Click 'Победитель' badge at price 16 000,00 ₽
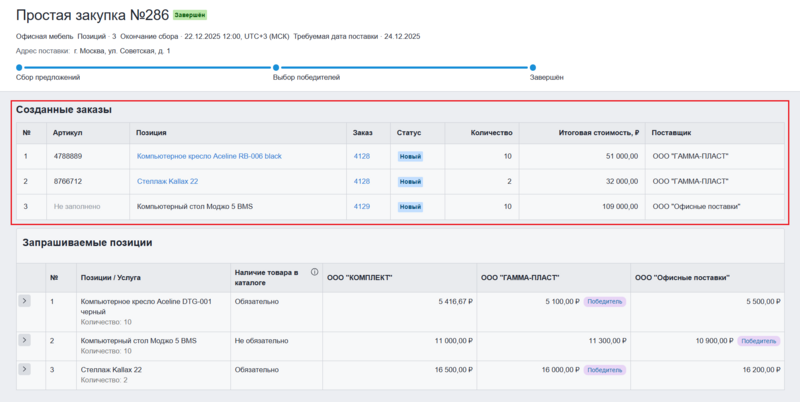800x402 pixels. pyautogui.click(x=606, y=370)
